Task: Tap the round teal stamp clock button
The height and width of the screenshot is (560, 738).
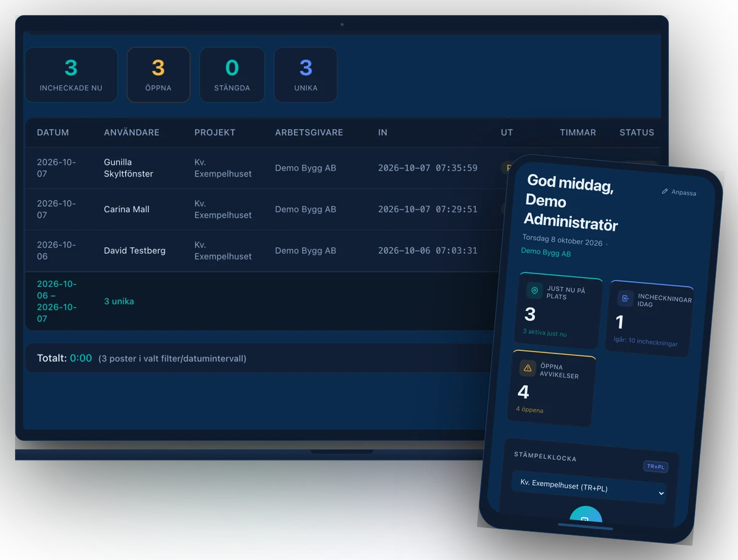Action: tap(585, 518)
